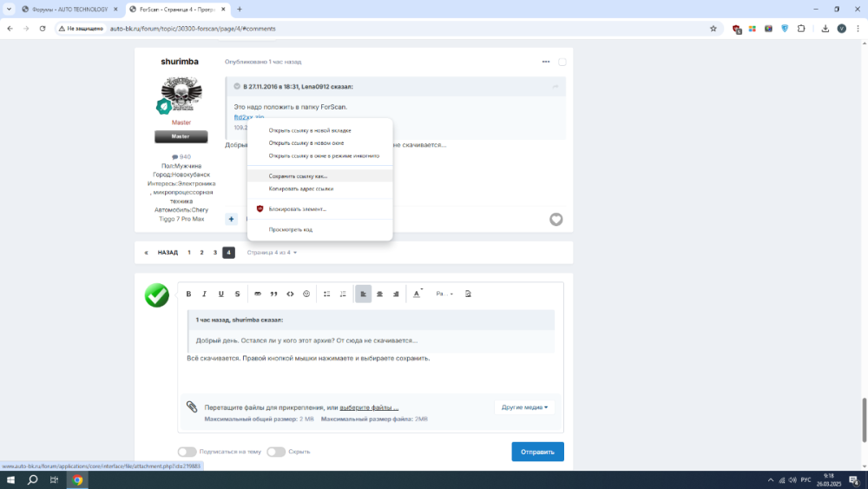Image resolution: width=868 pixels, height=489 pixels.
Task: Open the выберите файлы link
Action: tap(369, 407)
